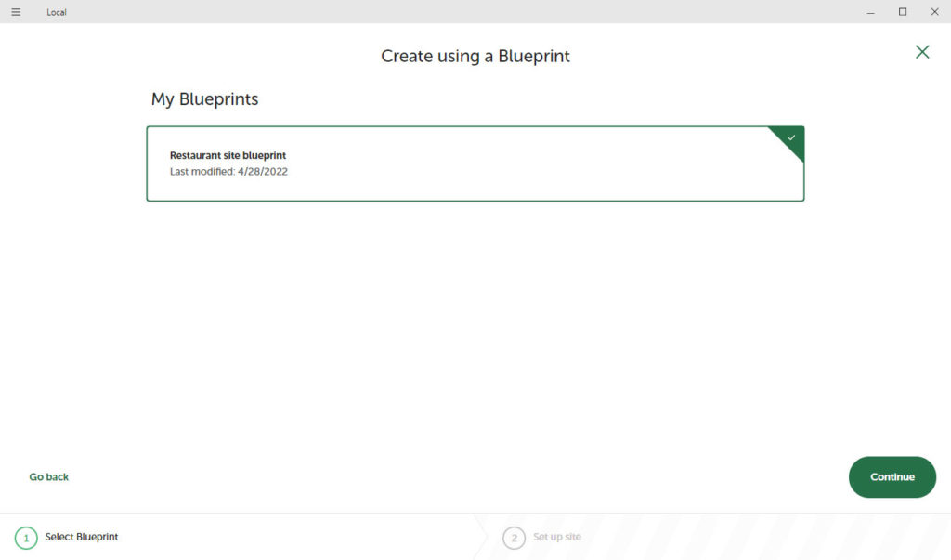Click the chevron divider between wizard steps
Screen dimensions: 951x560
click(x=483, y=537)
